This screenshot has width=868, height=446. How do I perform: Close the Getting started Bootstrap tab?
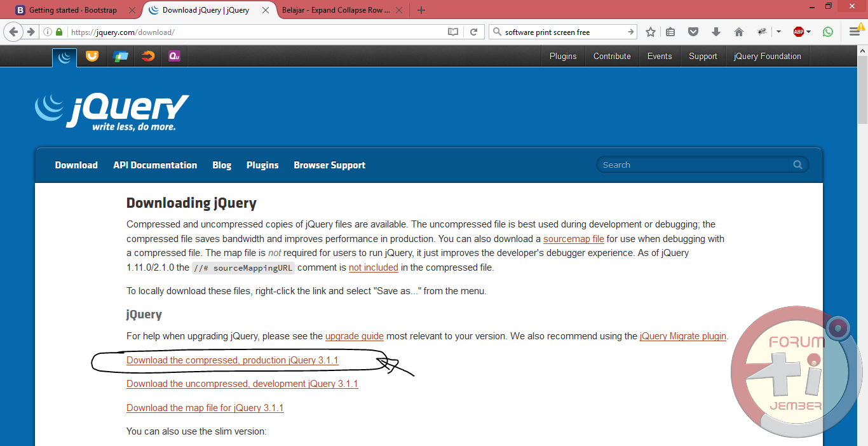click(x=132, y=10)
